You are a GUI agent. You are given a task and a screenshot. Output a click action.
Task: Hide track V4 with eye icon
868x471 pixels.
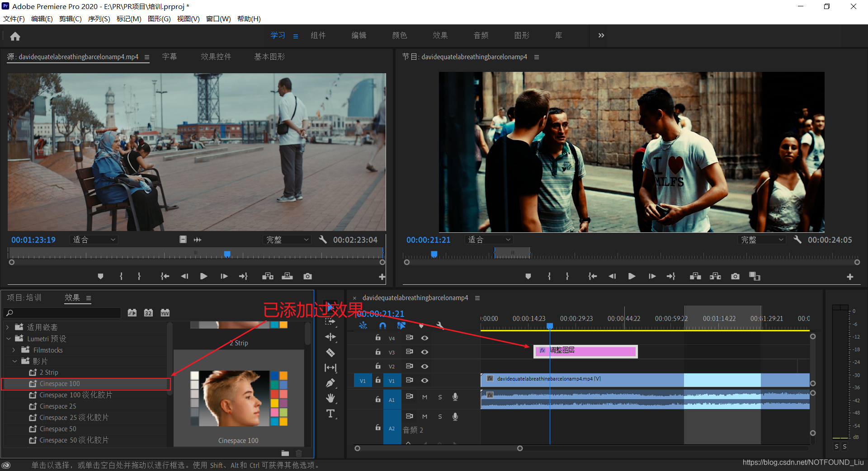pyautogui.click(x=425, y=338)
